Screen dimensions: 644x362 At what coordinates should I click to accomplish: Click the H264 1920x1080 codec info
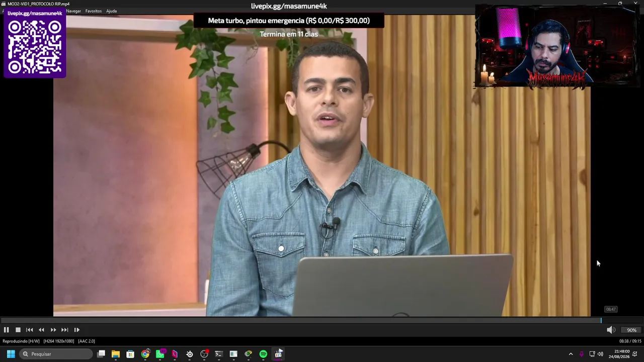(59, 341)
